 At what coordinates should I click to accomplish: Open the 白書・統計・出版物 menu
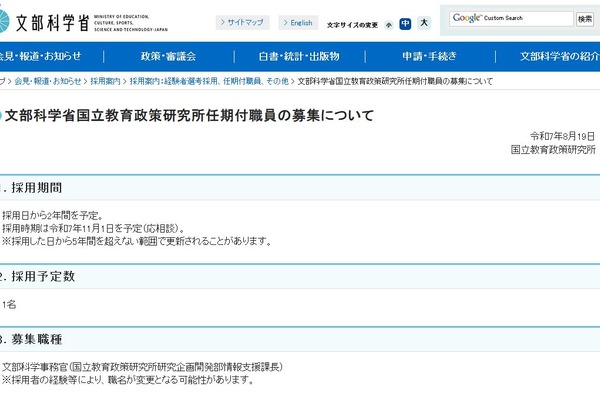pyautogui.click(x=299, y=57)
